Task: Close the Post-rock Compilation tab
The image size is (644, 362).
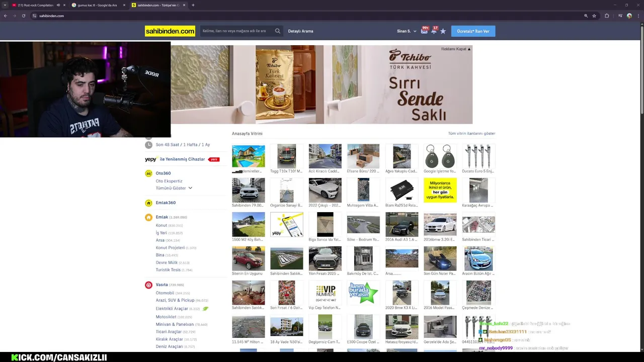Action: click(x=64, y=5)
